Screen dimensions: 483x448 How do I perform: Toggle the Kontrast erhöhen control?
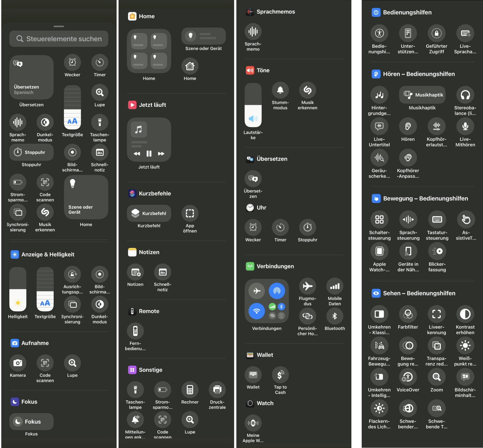pyautogui.click(x=465, y=314)
